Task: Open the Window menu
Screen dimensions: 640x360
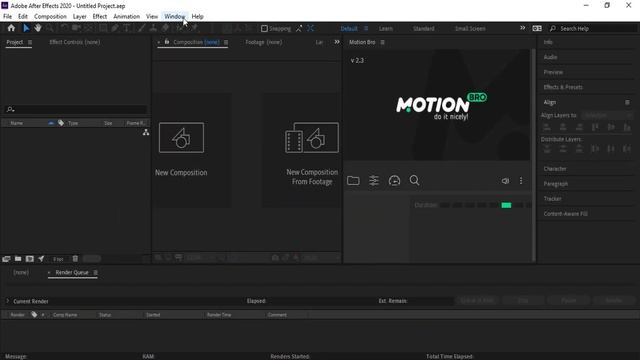Action: pos(175,16)
